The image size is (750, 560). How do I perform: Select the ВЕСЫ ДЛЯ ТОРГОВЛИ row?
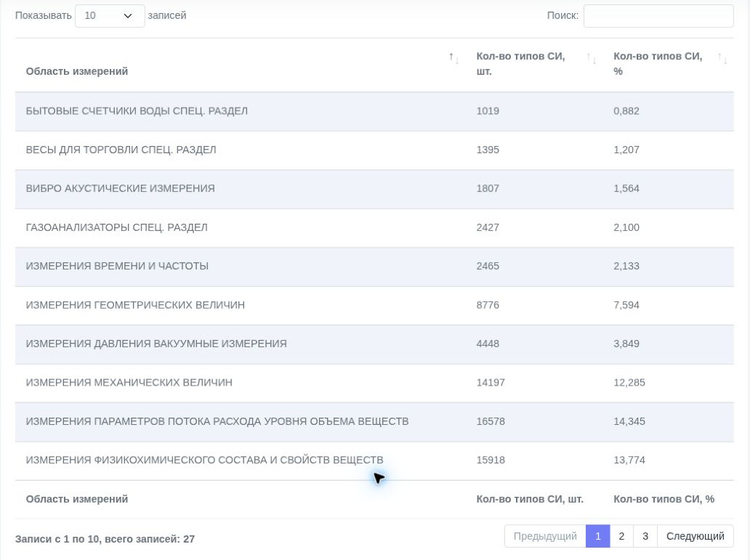click(x=374, y=150)
